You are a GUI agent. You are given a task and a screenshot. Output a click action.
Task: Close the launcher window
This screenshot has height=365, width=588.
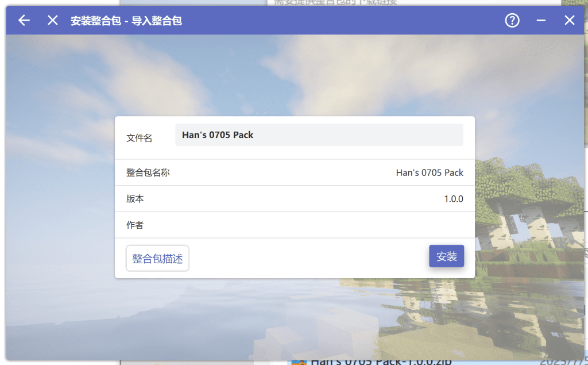pyautogui.click(x=569, y=20)
